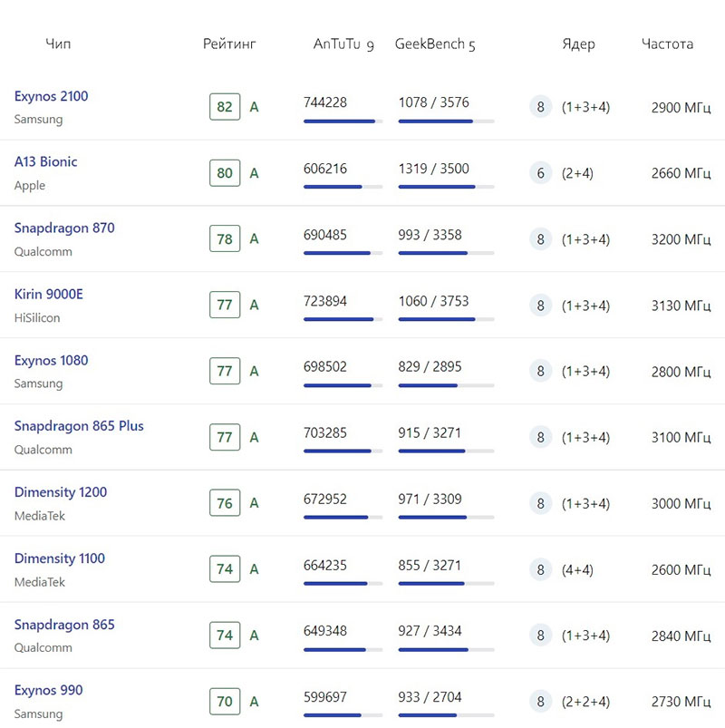725x728 pixels.
Task: Click the Snapdragon 870 link
Action: coord(64,228)
